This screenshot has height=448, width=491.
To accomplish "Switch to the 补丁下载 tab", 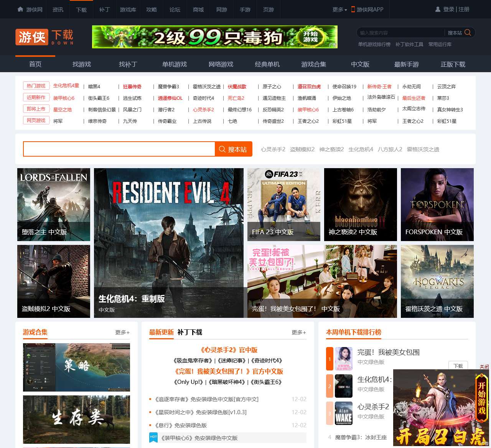I will tap(190, 332).
